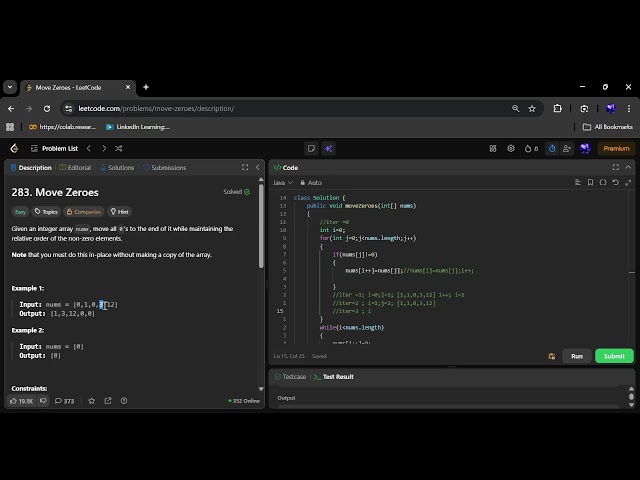Expand the Hint tag
Viewport: 640px width, 480px height.
120,212
